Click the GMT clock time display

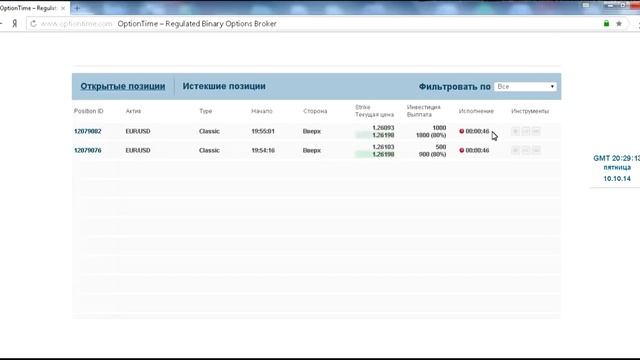pos(616,158)
